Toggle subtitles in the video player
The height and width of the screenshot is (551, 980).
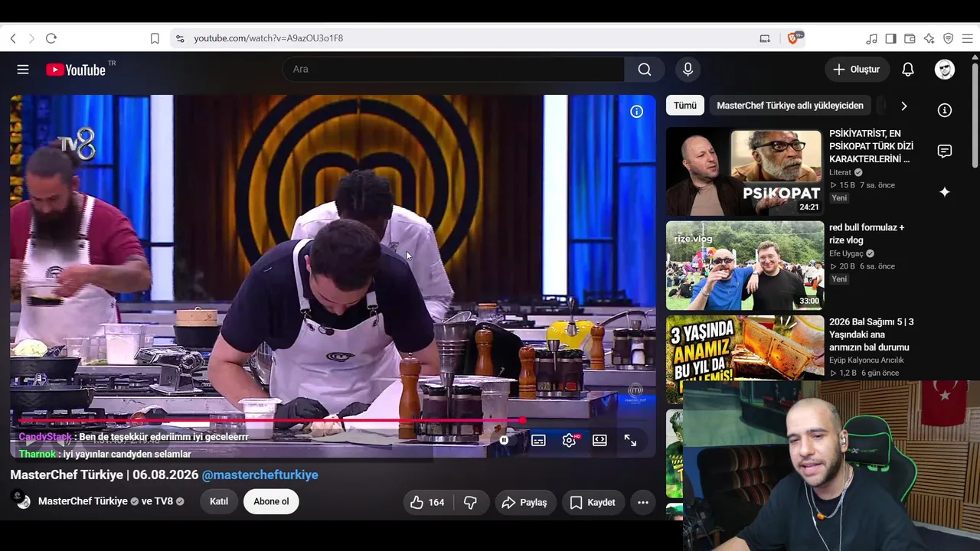pyautogui.click(x=538, y=440)
